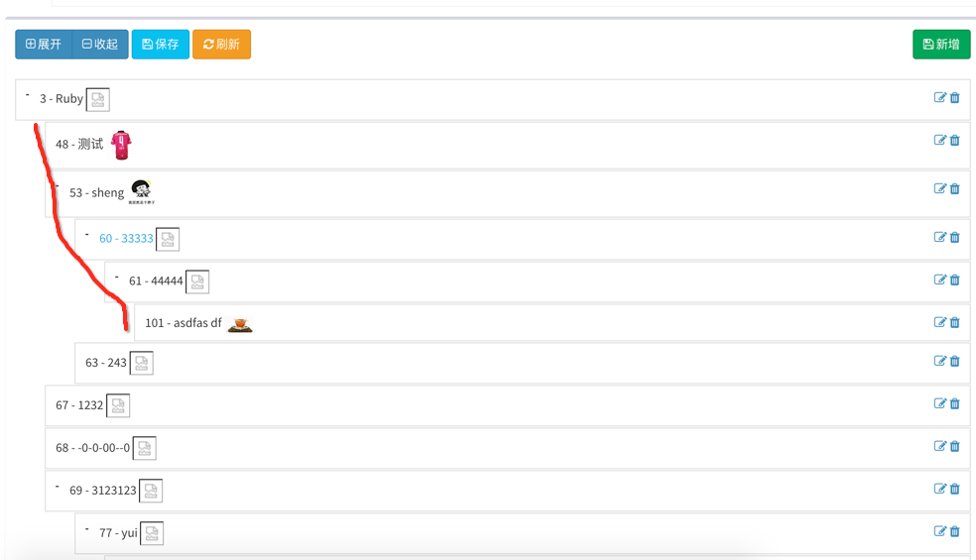Collapse the 61 - 44444 node
Viewport: 976px width, 560px height.
[x=117, y=278]
